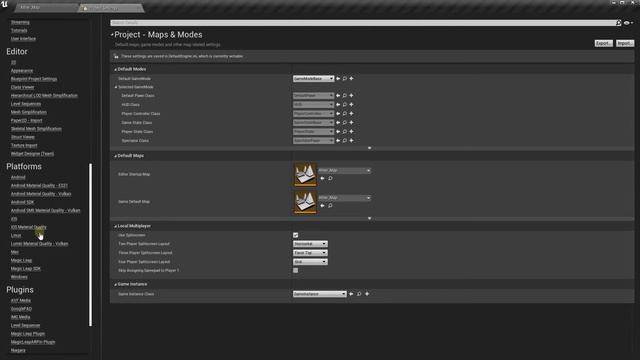This screenshot has width=640, height=360.
Task: Use selected asset for Editor Startup Map
Action: [x=322, y=178]
